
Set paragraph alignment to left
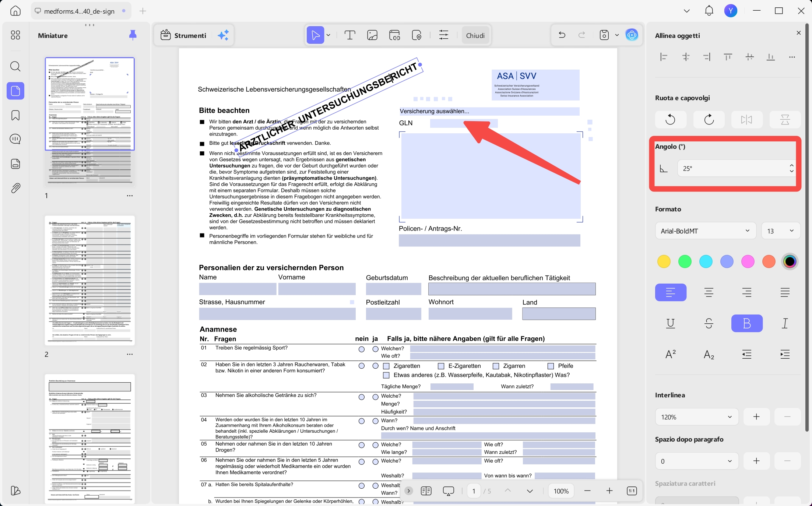click(x=671, y=292)
